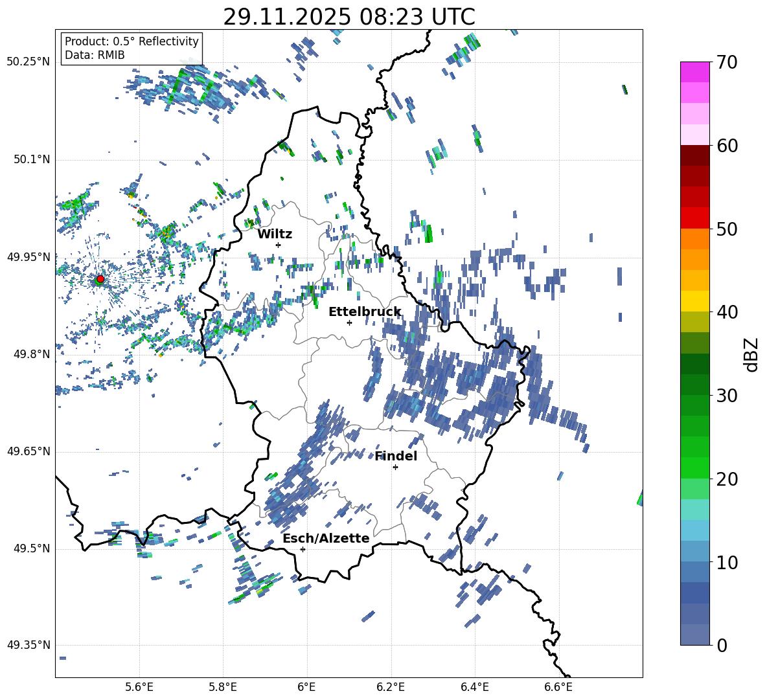Click the 6.2°E longitude label
The image size is (767, 700).
(391, 686)
